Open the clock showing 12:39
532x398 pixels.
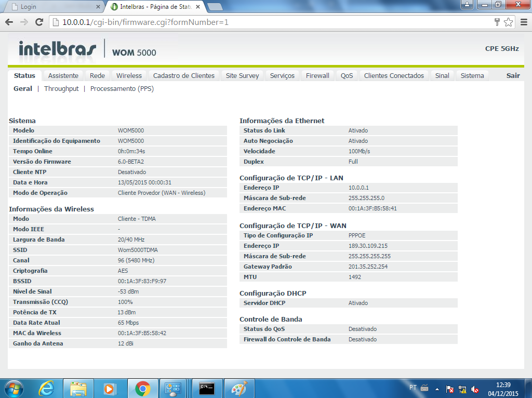click(503, 389)
